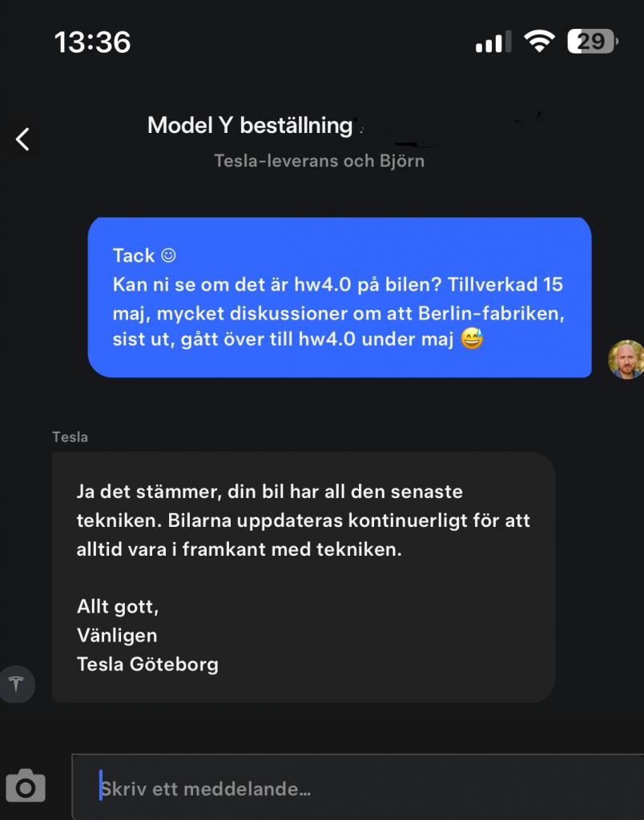Tap the "Allt gott," line in the reply
Viewport: 644px width, 820px height.
pos(118,606)
